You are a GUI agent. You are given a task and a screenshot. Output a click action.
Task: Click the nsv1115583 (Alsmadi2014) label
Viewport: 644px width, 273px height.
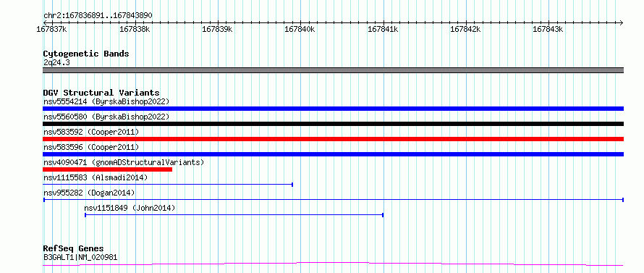tap(96, 177)
